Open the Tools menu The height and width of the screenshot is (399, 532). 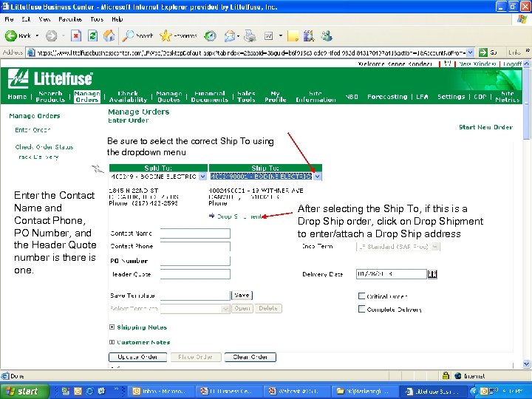(97, 19)
